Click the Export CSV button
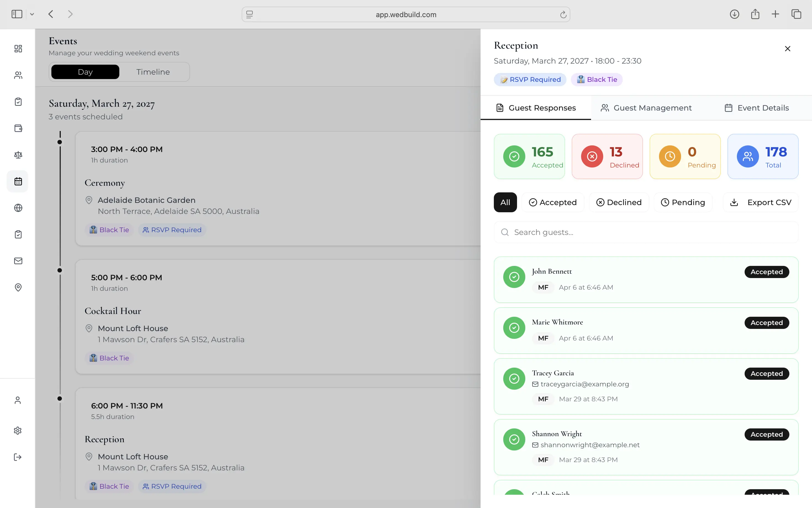 (x=761, y=202)
